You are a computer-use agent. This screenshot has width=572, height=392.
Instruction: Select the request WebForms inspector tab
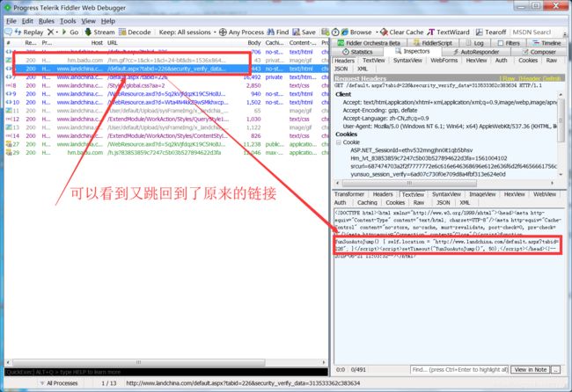(x=444, y=60)
